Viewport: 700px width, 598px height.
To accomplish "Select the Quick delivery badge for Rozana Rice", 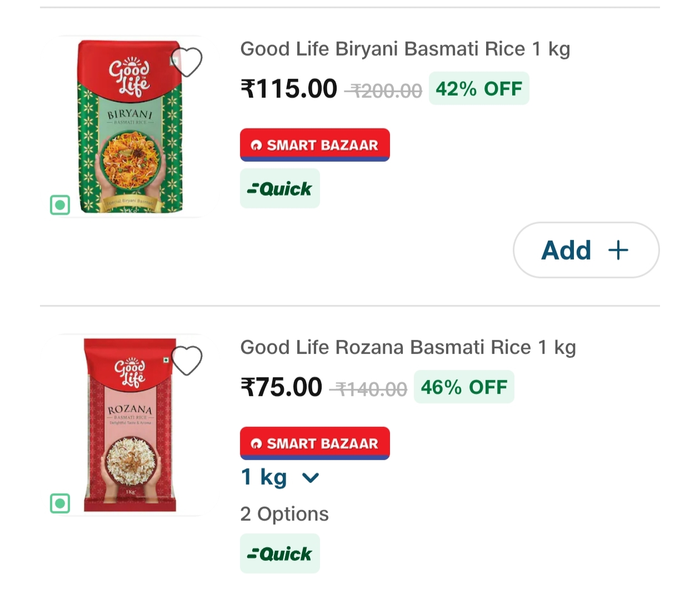I will (x=279, y=552).
